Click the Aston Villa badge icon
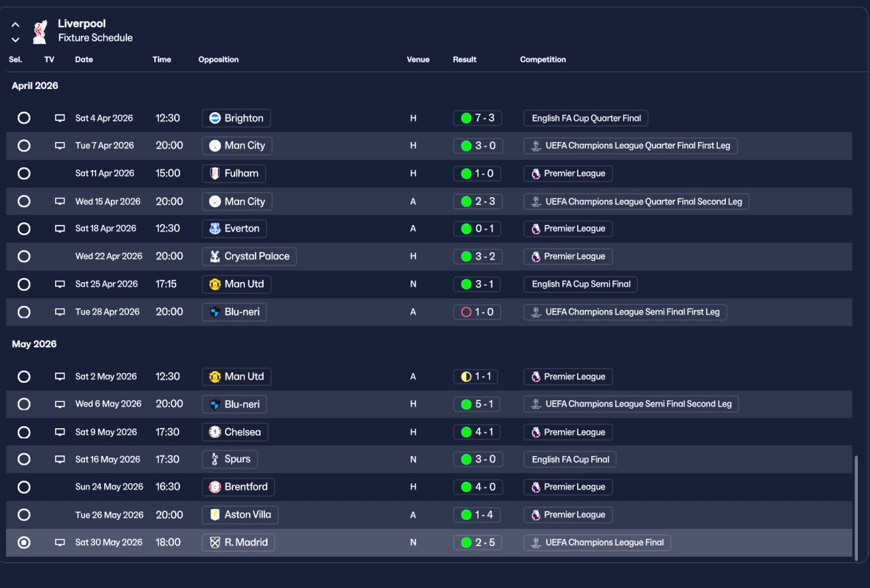Image resolution: width=870 pixels, height=588 pixels. coord(215,515)
